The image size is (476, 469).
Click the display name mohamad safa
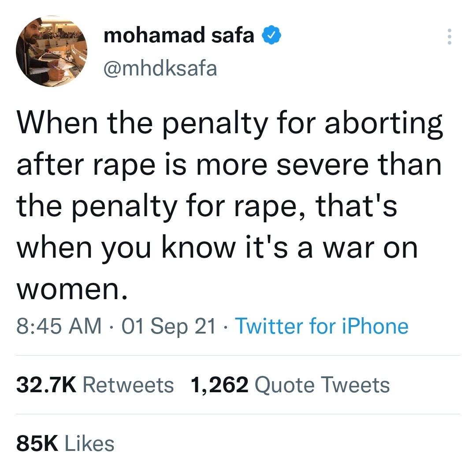pos(179,36)
